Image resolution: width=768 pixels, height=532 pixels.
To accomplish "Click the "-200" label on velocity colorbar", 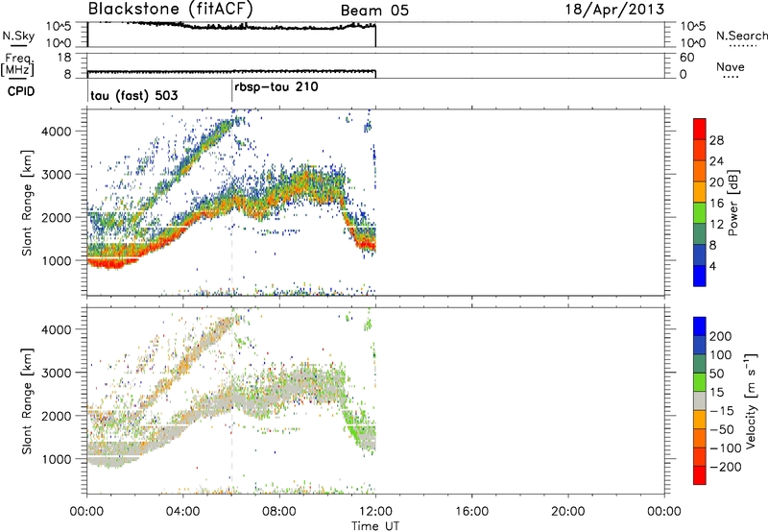I will (x=725, y=467).
